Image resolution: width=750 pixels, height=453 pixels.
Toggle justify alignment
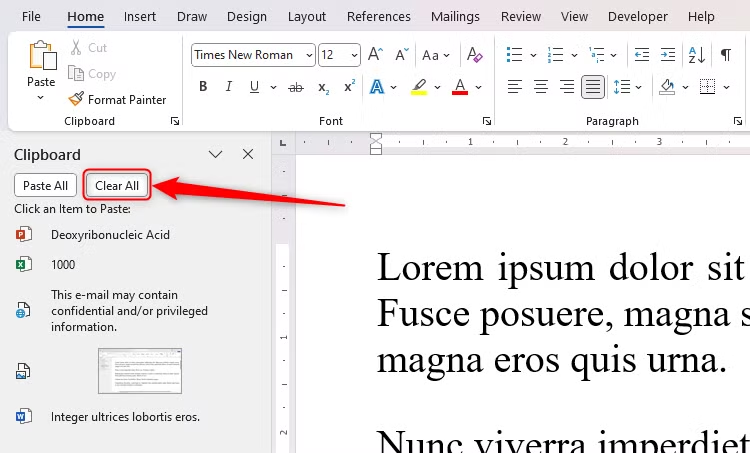pos(593,87)
